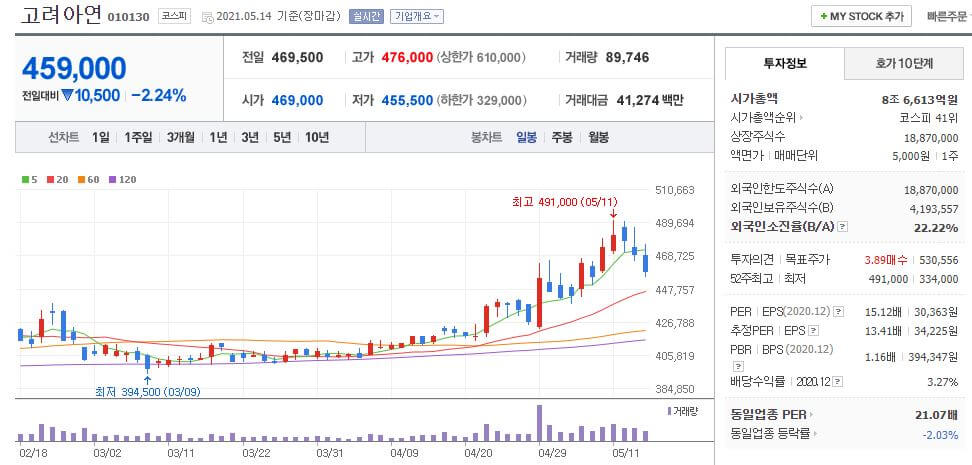Click the calendar icon before 2021.05.14
972x465 pixels.
(x=208, y=17)
